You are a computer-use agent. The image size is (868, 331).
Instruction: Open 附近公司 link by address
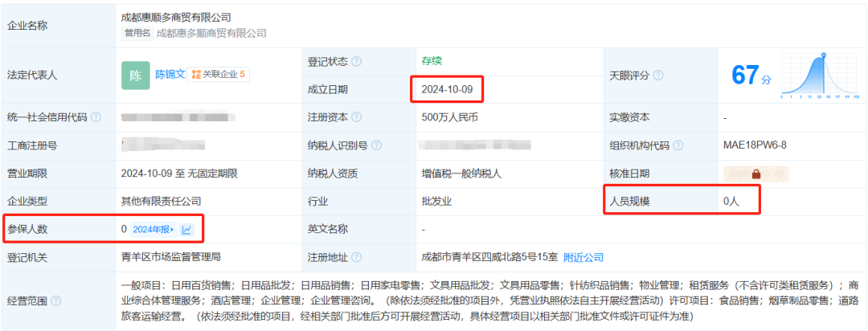[583, 257]
